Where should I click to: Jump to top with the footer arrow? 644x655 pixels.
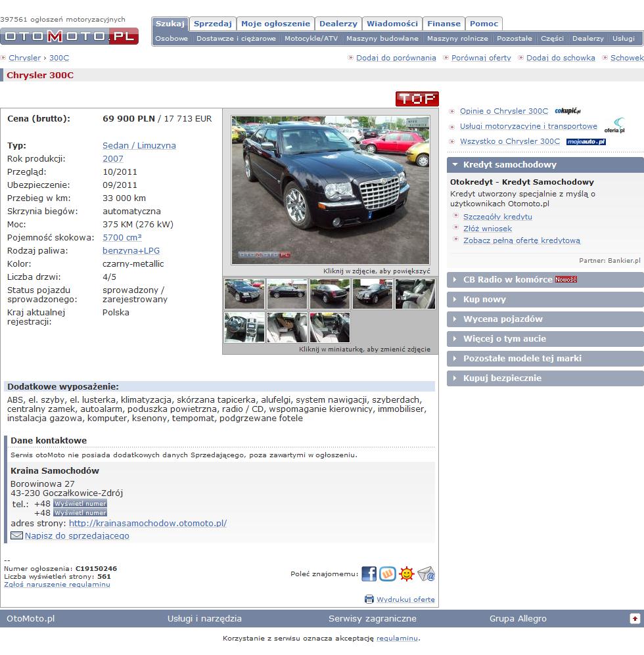click(635, 618)
